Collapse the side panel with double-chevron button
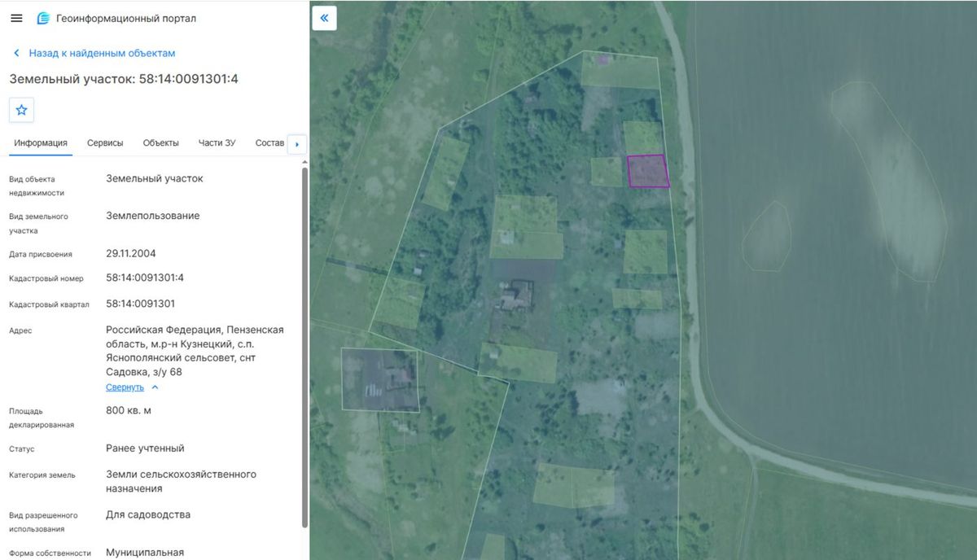This screenshot has width=977, height=560. pyautogui.click(x=324, y=18)
